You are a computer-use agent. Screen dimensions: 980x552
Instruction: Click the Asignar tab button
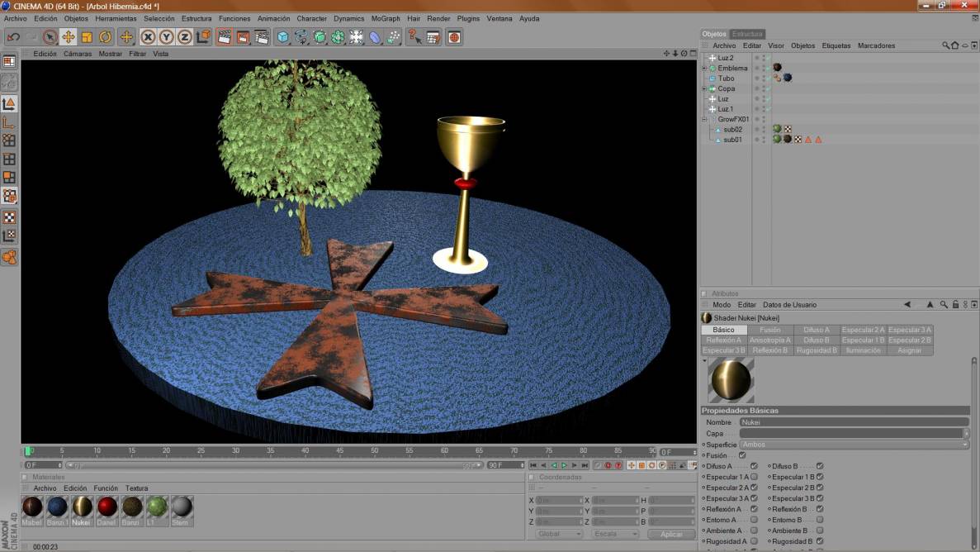pyautogui.click(x=909, y=350)
